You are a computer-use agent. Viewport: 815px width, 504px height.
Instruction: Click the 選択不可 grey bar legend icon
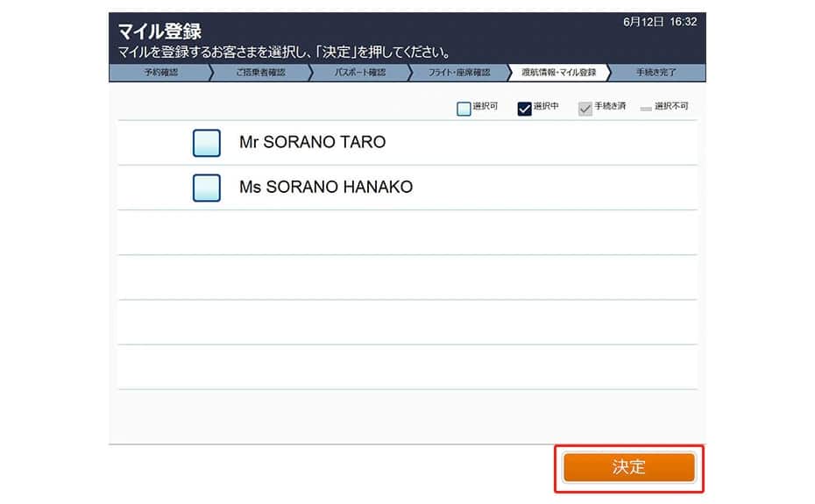click(x=646, y=109)
